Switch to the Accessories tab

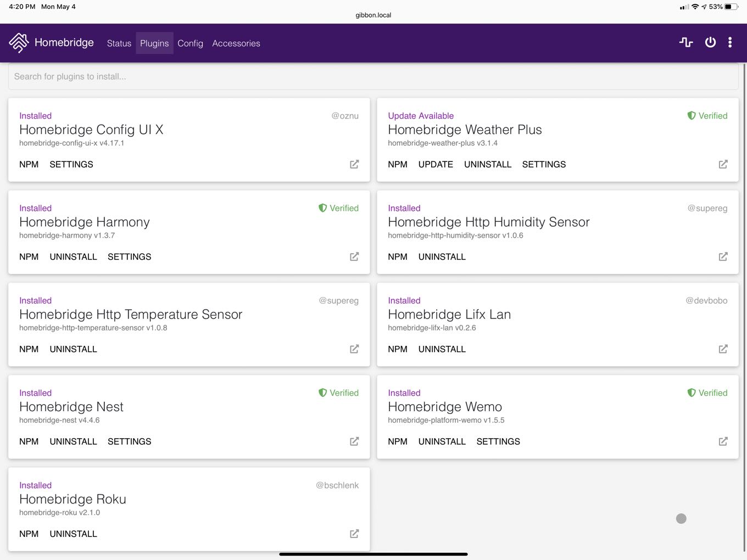point(236,43)
